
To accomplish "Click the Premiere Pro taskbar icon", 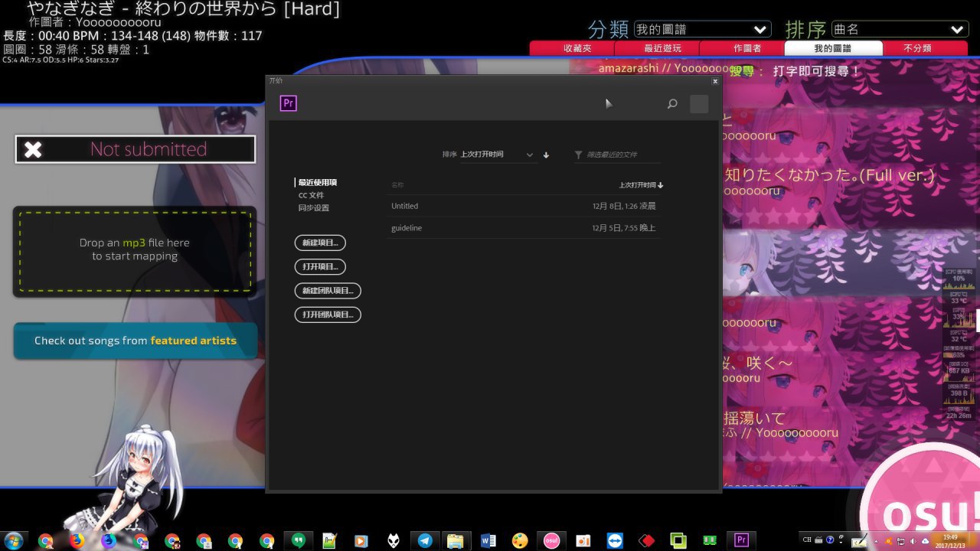I will (741, 540).
